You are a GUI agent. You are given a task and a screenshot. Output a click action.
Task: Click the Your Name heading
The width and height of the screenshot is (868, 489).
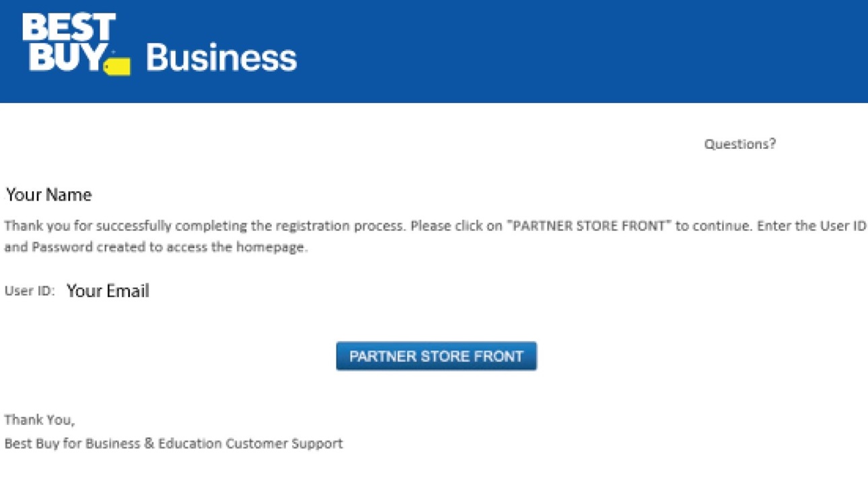pos(49,195)
